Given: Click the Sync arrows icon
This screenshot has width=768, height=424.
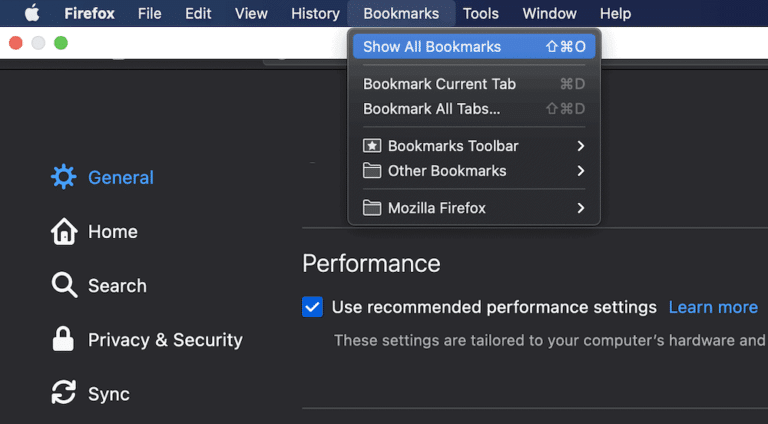Looking at the screenshot, I should (64, 393).
